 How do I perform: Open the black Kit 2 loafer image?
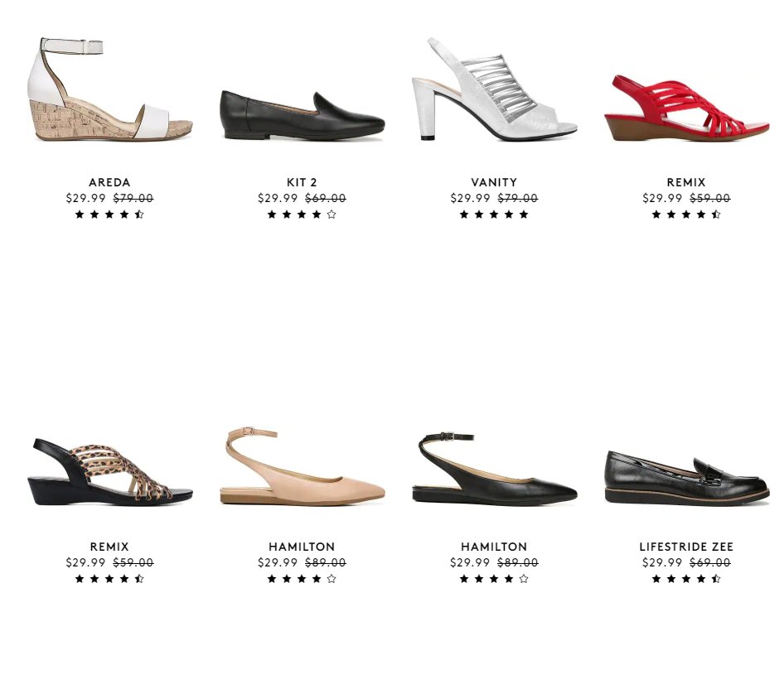[302, 115]
